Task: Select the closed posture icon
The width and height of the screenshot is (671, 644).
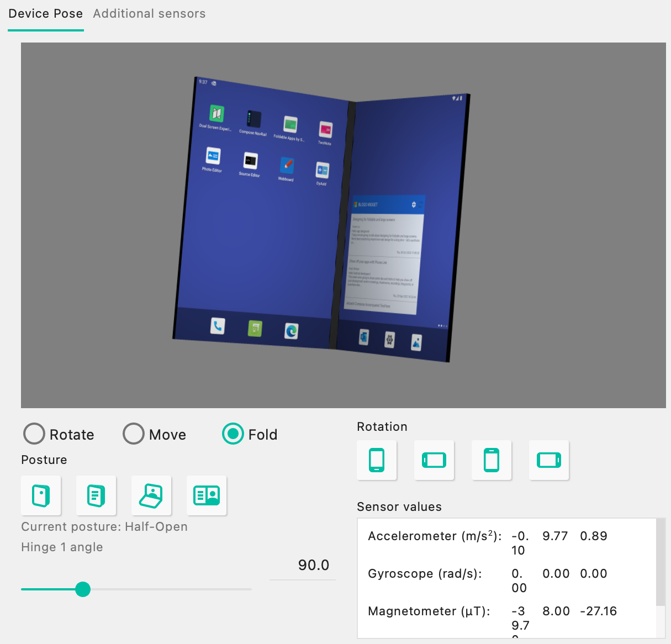Action: [x=41, y=495]
